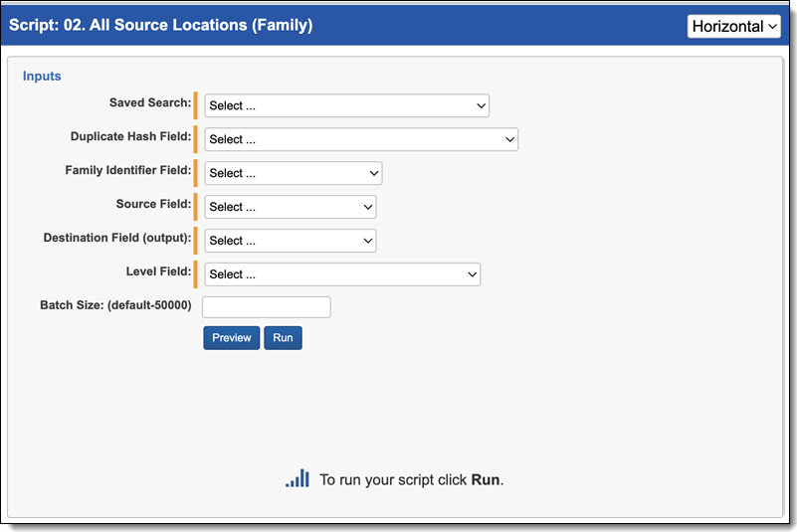Click the script title in the header
Image resolution: width=797 pixels, height=532 pixels.
pos(160,25)
